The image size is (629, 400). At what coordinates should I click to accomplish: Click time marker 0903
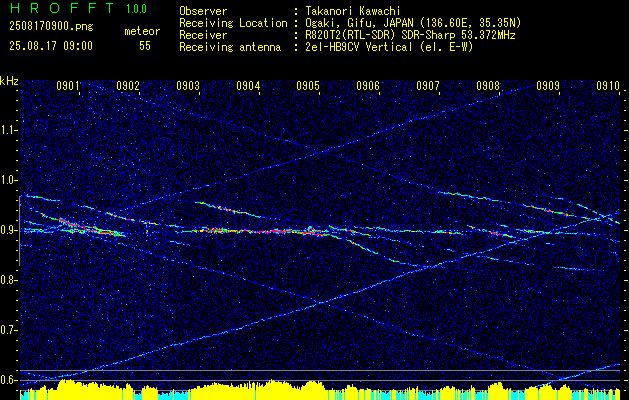[x=188, y=85]
